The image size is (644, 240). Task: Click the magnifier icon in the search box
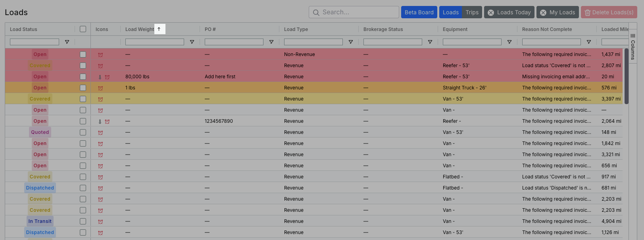click(316, 13)
